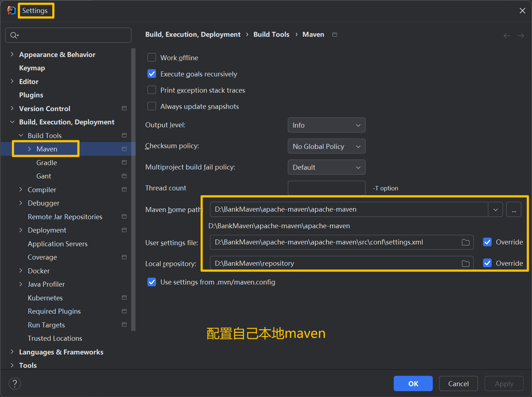Click project icon next to Gant
The image size is (532, 397).
pos(124,176)
